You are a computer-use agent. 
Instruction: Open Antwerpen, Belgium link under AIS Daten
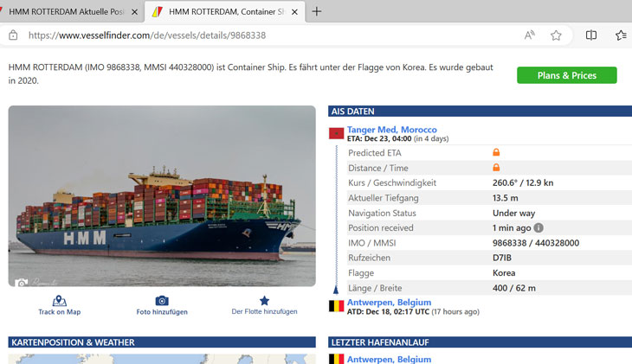[389, 303]
